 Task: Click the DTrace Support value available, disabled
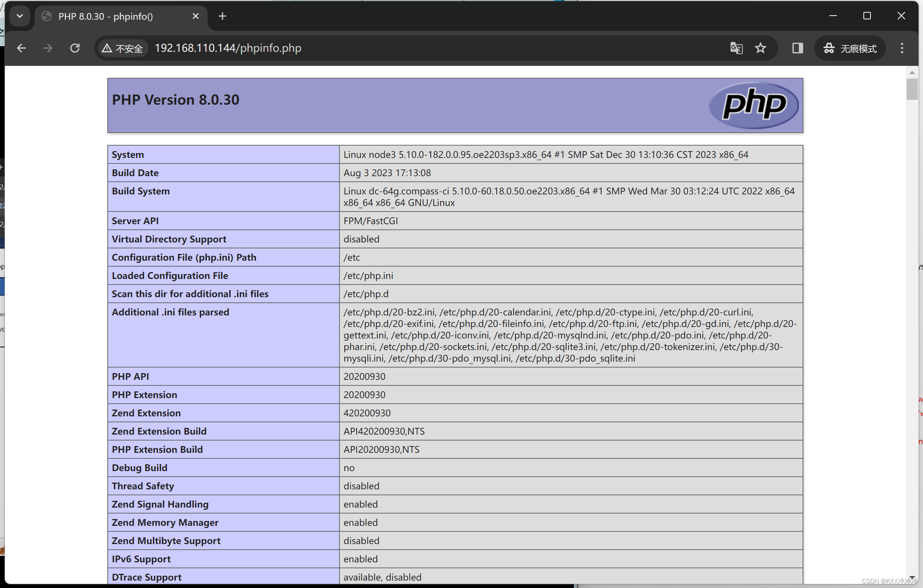383,578
